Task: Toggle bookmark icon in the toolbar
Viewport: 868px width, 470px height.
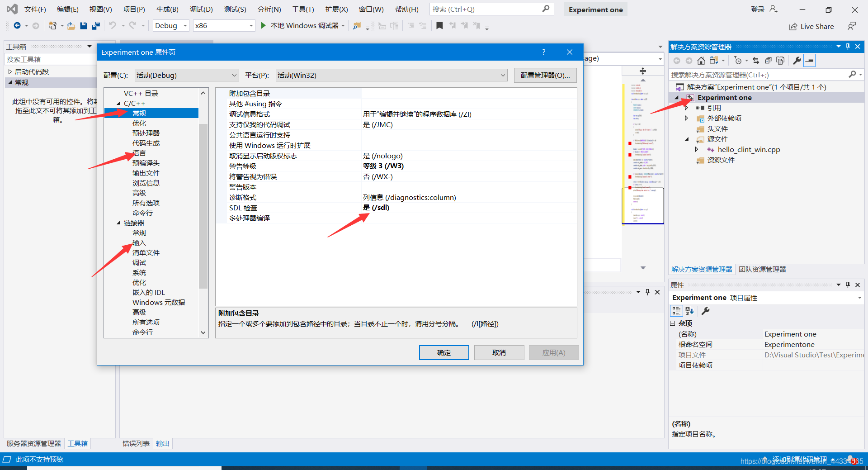Action: click(439, 26)
